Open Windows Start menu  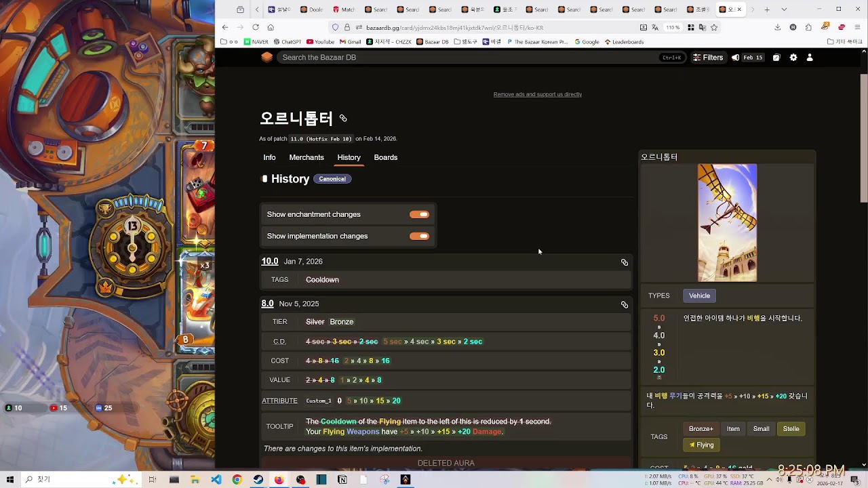coord(10,479)
